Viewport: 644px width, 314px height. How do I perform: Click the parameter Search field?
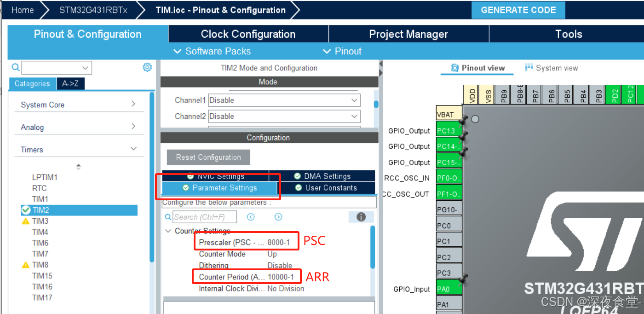pos(205,217)
